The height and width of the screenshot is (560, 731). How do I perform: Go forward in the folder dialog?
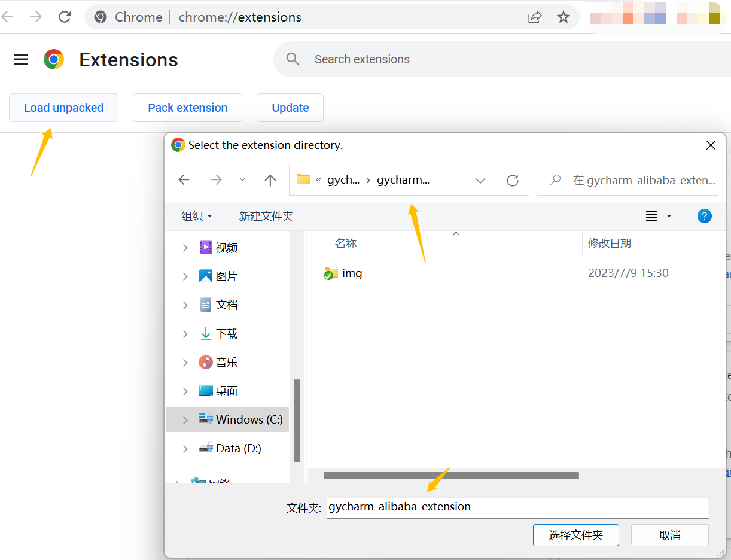point(216,180)
